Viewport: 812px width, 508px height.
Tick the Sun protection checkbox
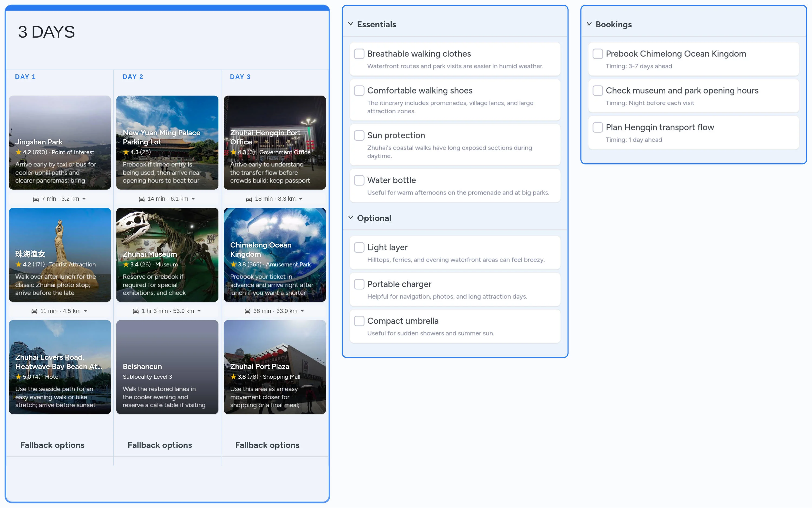coord(359,136)
